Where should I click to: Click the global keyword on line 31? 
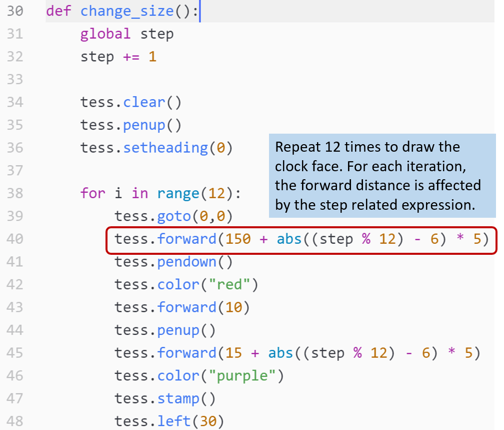pos(105,34)
